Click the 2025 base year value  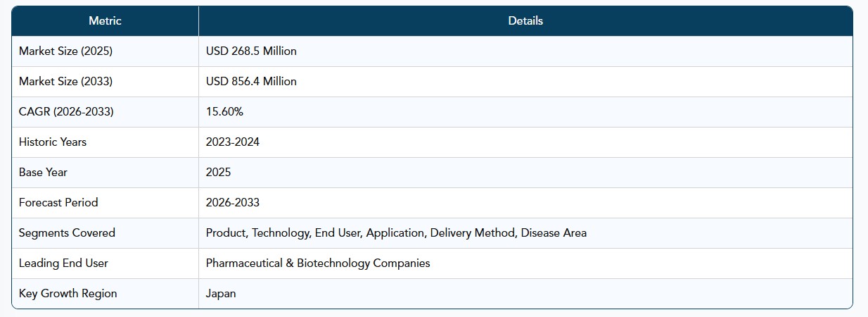pos(218,173)
